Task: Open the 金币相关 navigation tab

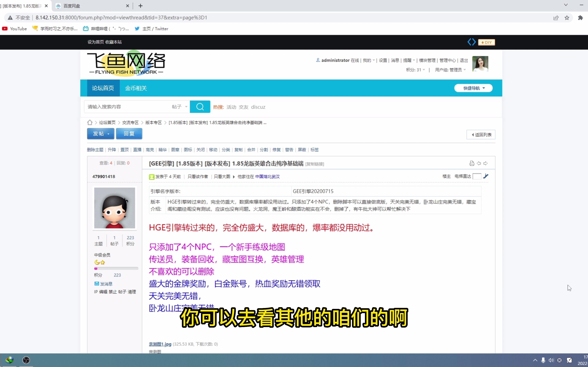Action: coord(136,88)
